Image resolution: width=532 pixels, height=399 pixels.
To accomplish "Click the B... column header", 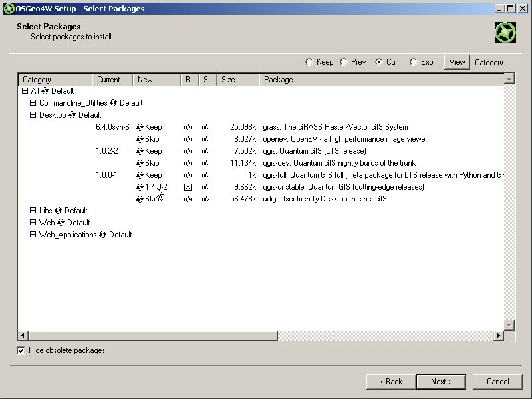I will click(x=190, y=80).
